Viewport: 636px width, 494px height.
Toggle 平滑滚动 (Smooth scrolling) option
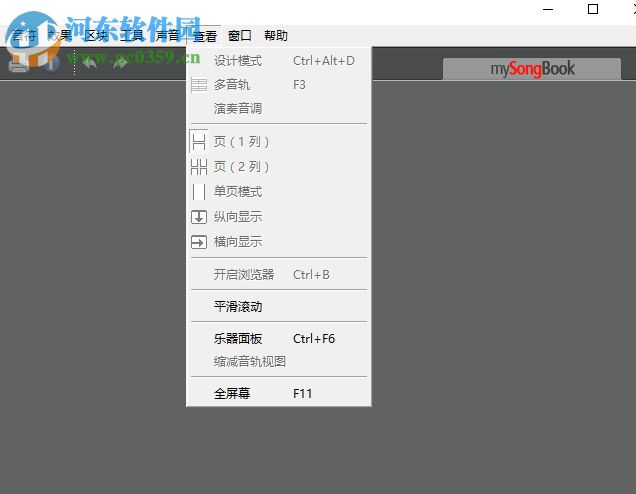pos(279,306)
